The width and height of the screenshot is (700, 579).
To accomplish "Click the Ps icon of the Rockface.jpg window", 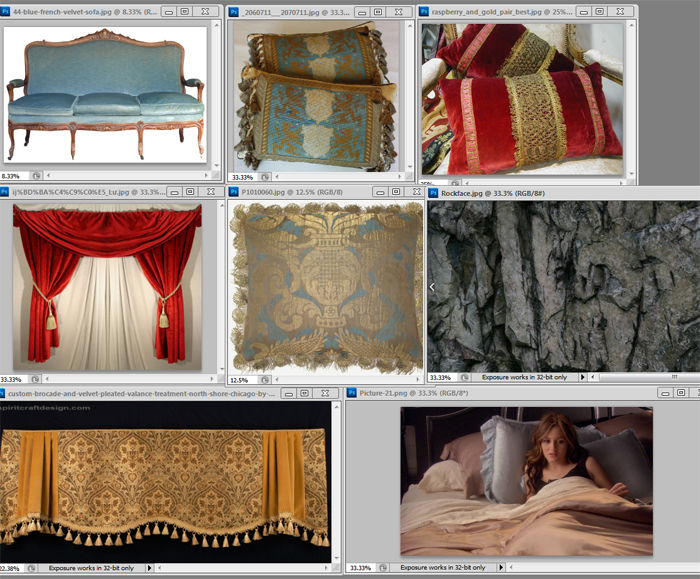I will tap(433, 193).
